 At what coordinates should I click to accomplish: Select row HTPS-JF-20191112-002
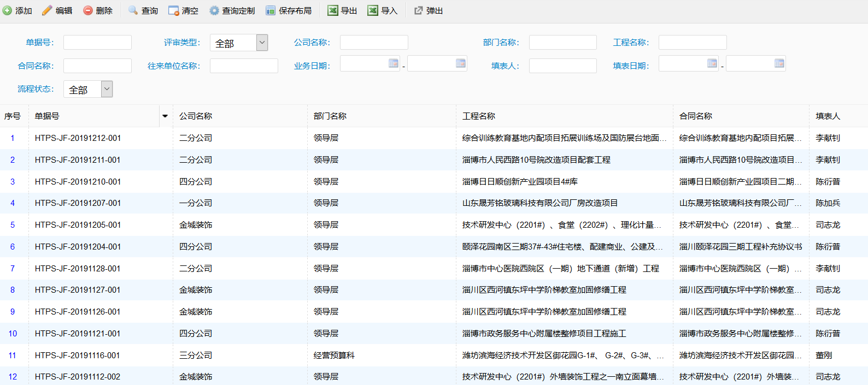[434, 376]
